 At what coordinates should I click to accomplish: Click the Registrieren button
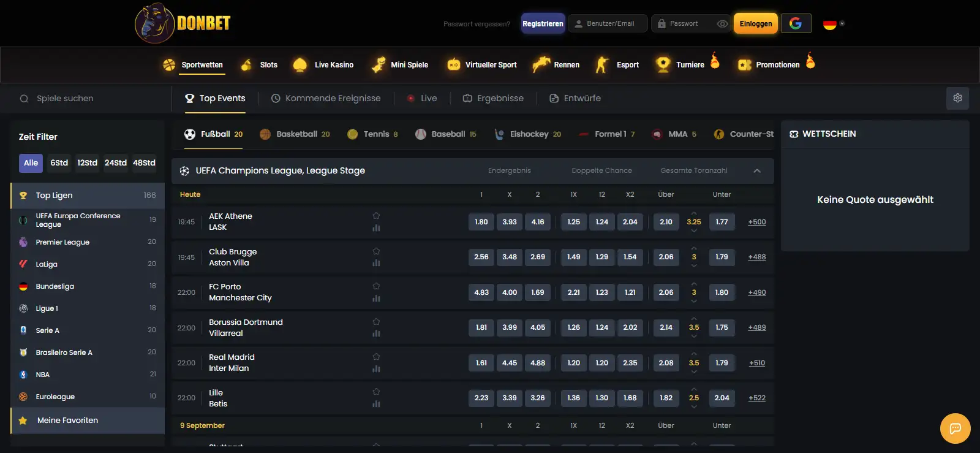[x=543, y=23]
